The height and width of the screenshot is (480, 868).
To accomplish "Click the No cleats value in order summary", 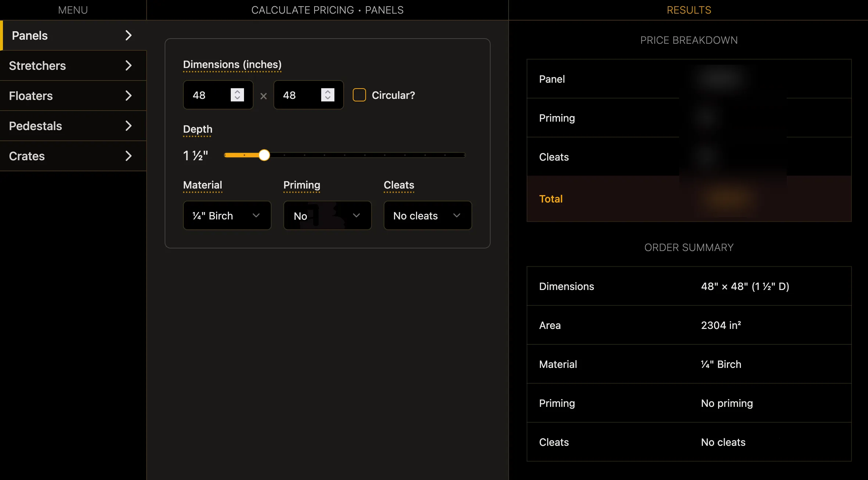I will pos(723,442).
